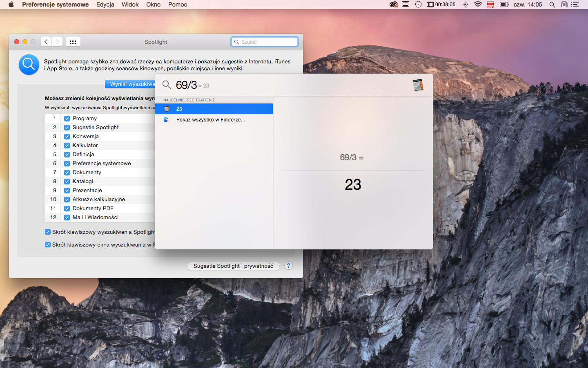Click the 69/3 Spotlight query field
588x368 pixels.
[187, 85]
